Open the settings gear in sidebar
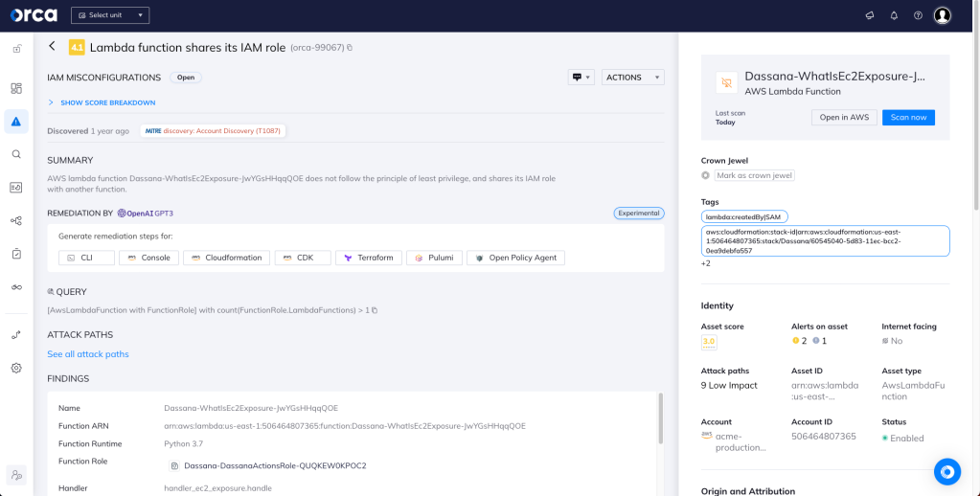980x496 pixels. 16,368
